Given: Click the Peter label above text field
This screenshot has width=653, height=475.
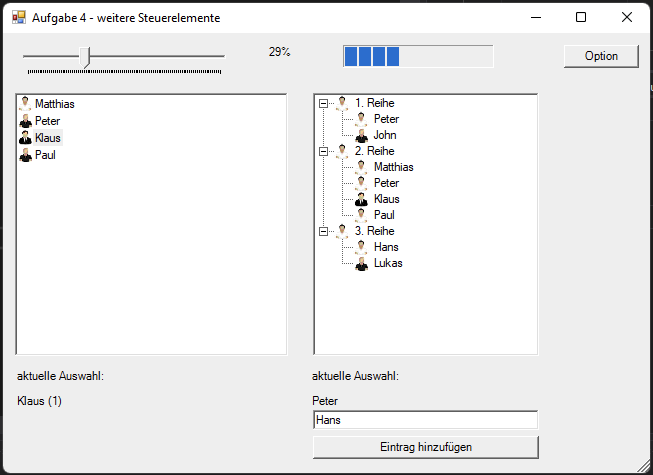Looking at the screenshot, I should (325, 401).
